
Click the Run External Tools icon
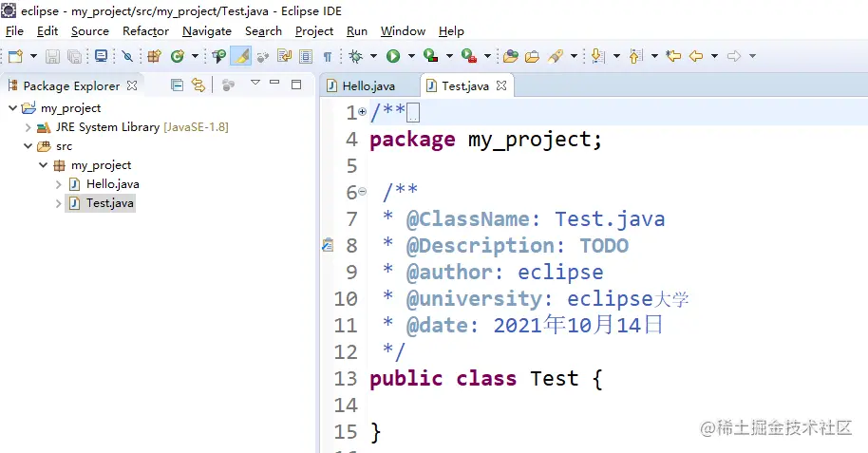click(x=469, y=56)
